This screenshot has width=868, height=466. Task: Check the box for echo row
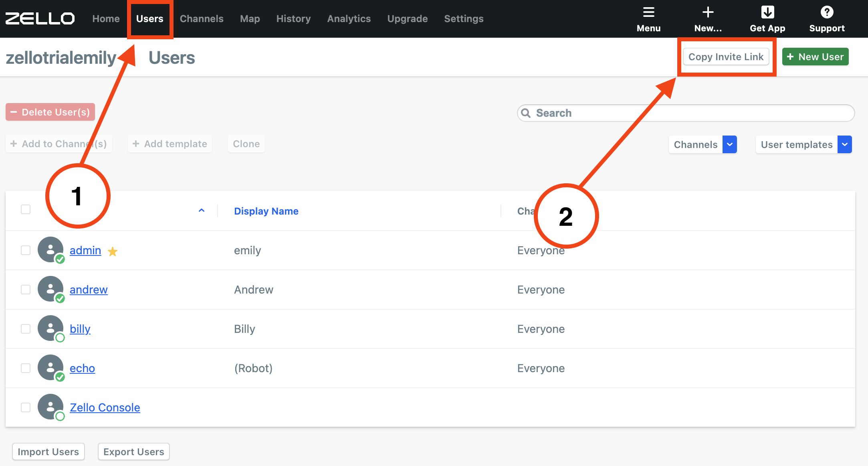[x=26, y=368]
